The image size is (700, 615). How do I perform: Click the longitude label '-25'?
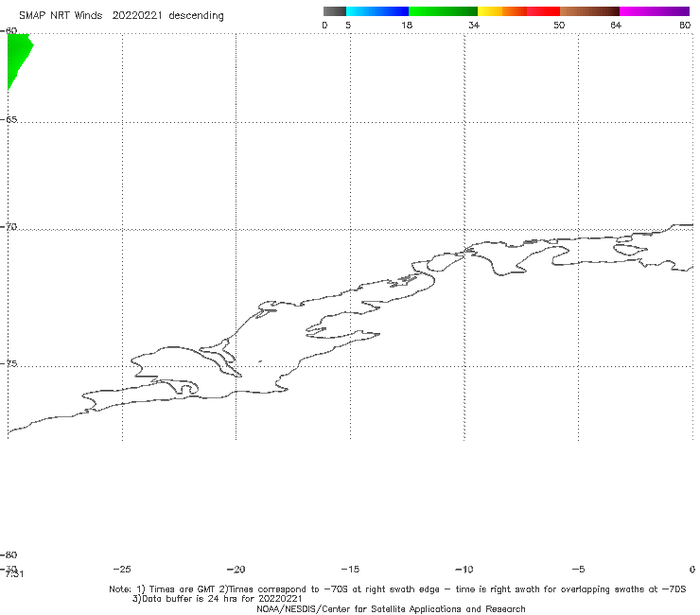click(x=122, y=570)
